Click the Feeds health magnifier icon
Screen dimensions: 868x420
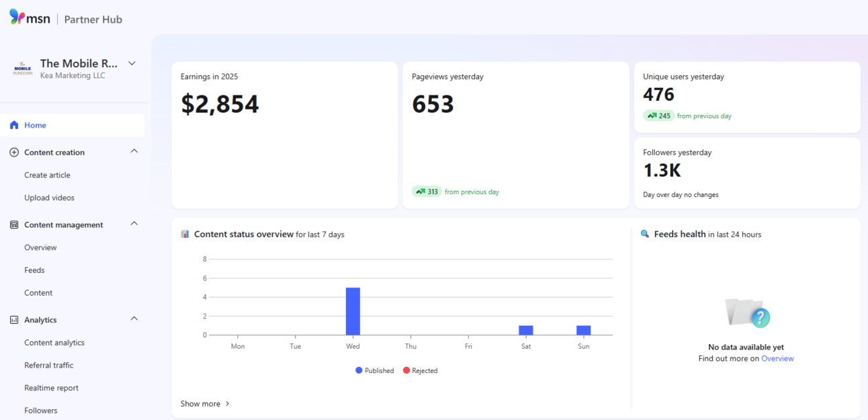[x=645, y=235]
